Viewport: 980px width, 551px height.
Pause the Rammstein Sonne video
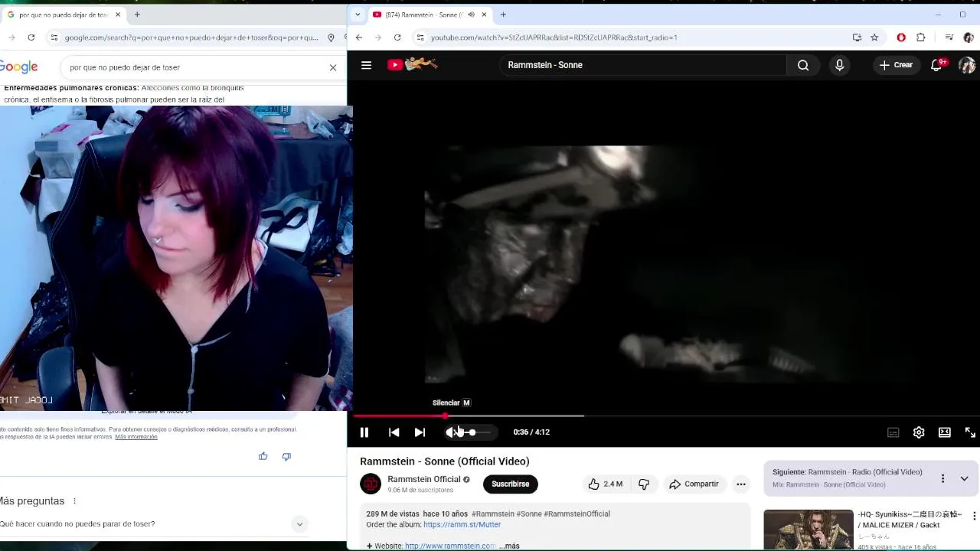(364, 432)
